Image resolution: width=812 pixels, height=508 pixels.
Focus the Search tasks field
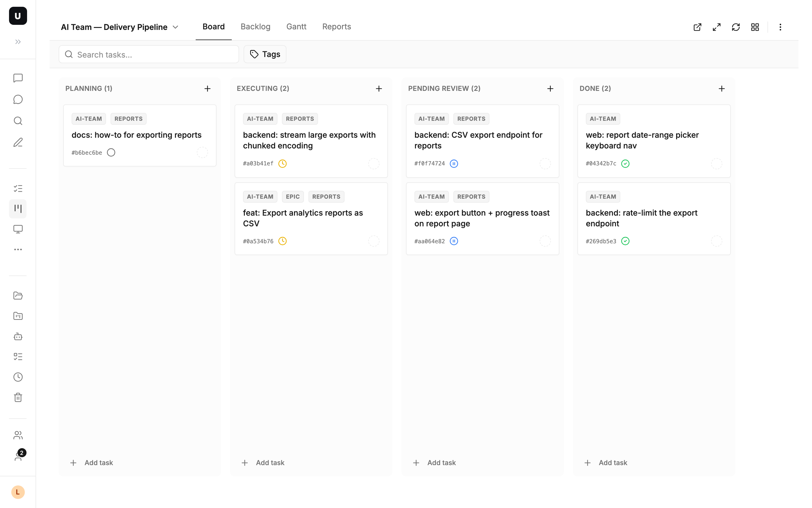(x=149, y=54)
